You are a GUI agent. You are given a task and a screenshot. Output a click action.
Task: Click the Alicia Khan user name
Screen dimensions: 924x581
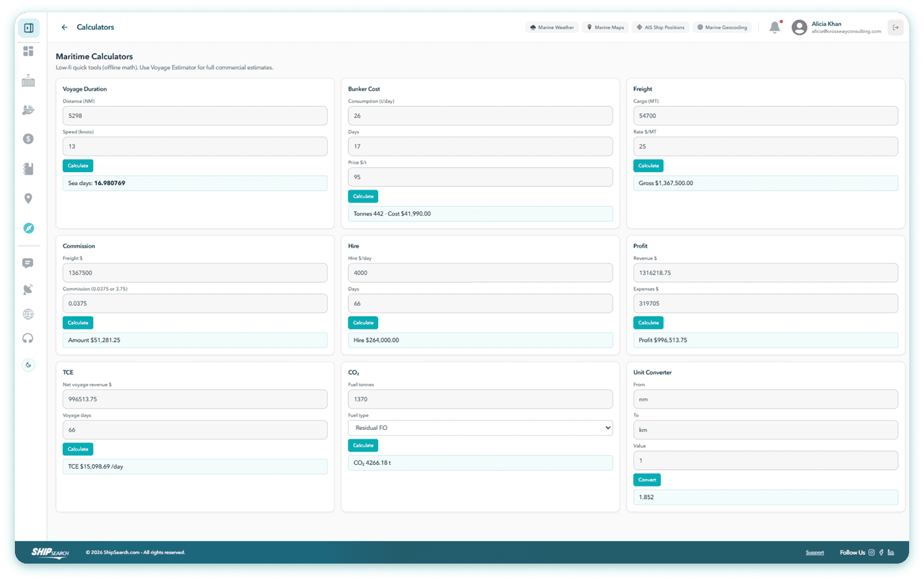coord(826,24)
